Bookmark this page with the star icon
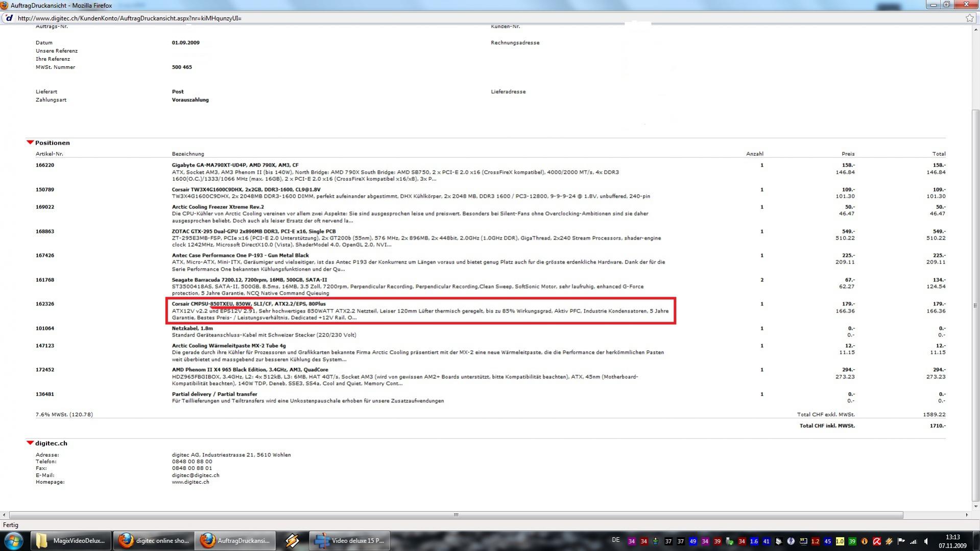 pos(970,18)
